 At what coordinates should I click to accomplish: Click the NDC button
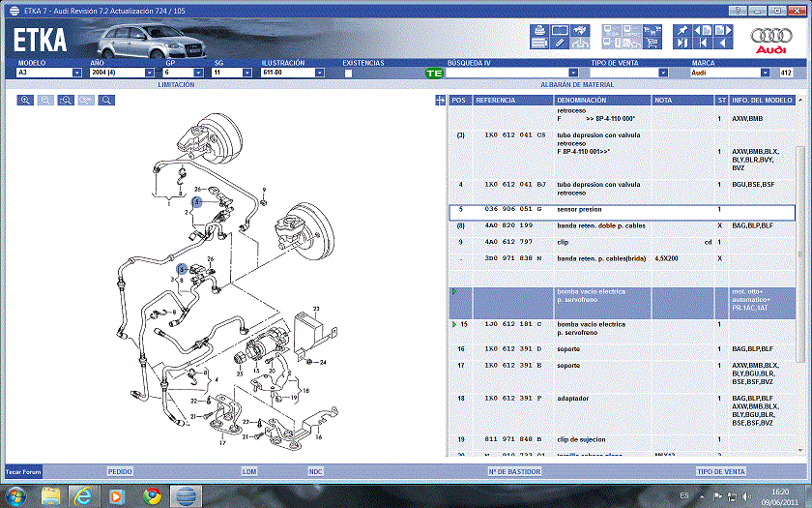coord(315,472)
